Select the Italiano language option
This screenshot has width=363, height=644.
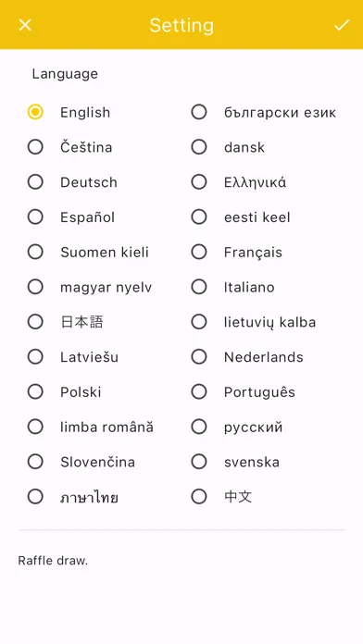199,287
